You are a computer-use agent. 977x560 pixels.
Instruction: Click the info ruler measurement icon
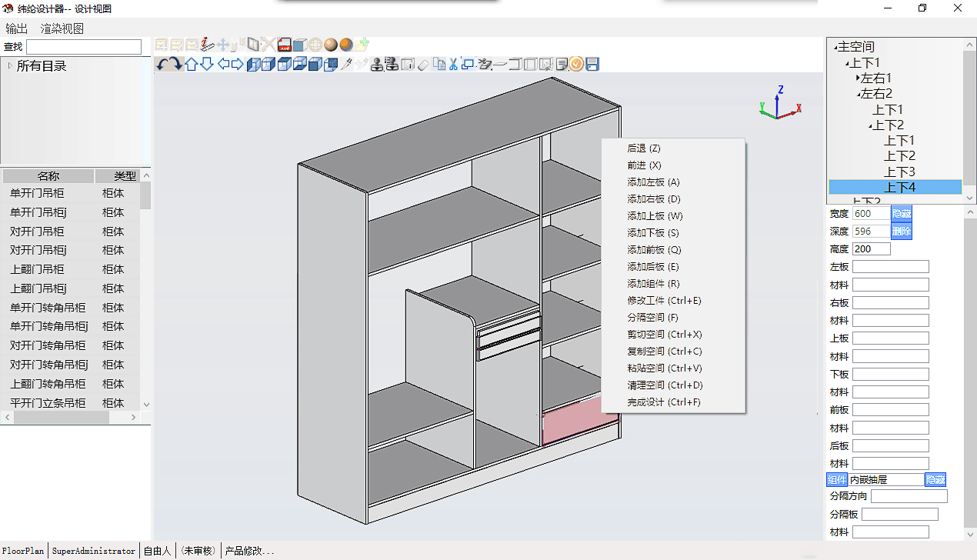207,45
